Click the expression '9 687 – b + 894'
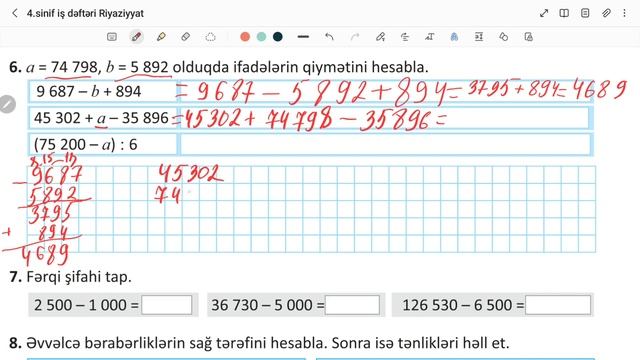Image resolution: width=640 pixels, height=360 pixels. click(89, 91)
